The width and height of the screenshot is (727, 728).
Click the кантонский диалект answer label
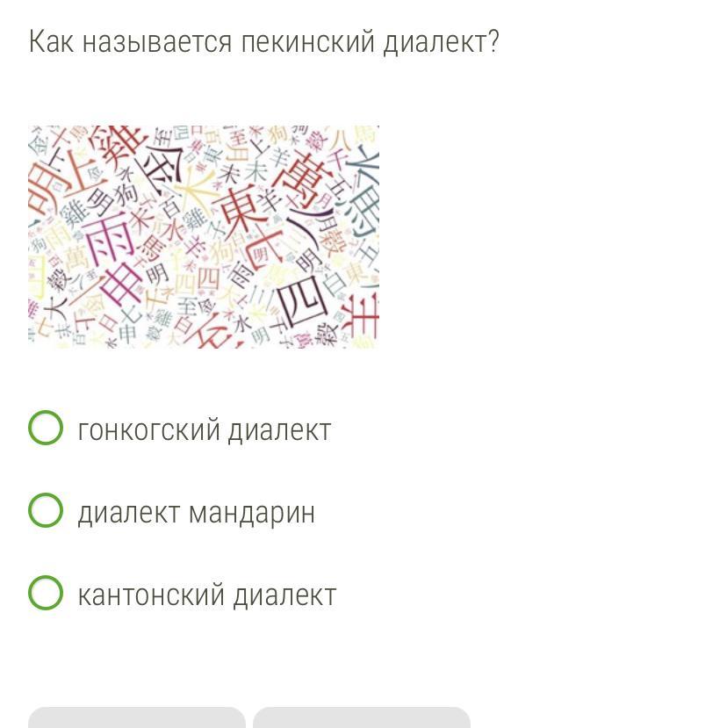(x=206, y=595)
